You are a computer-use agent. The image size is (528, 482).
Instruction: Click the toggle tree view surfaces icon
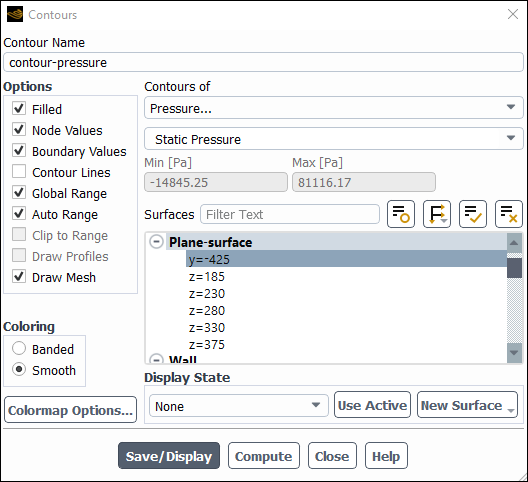(401, 214)
